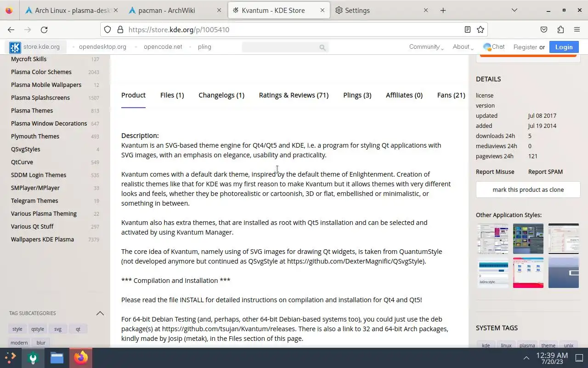Open the green package manager taskbar icon
This screenshot has width=588, height=368.
[33, 358]
